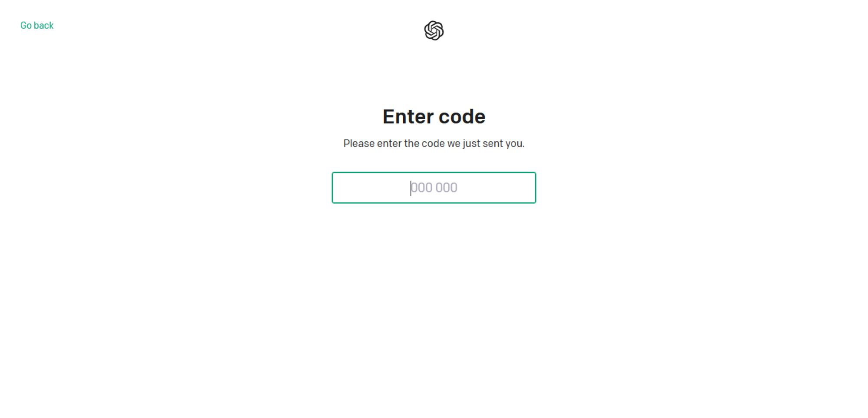The height and width of the screenshot is (418, 868).
Task: Click the OpenAI emblem above the heading
Action: (434, 30)
